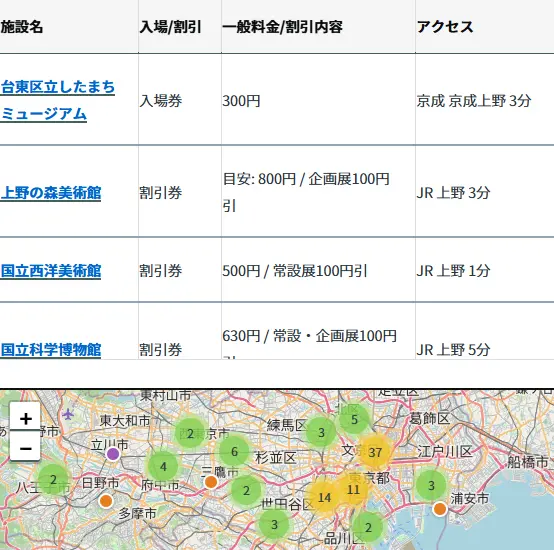The height and width of the screenshot is (550, 554).
Task: Select the purple marker at 立川市
Action: pos(113,454)
